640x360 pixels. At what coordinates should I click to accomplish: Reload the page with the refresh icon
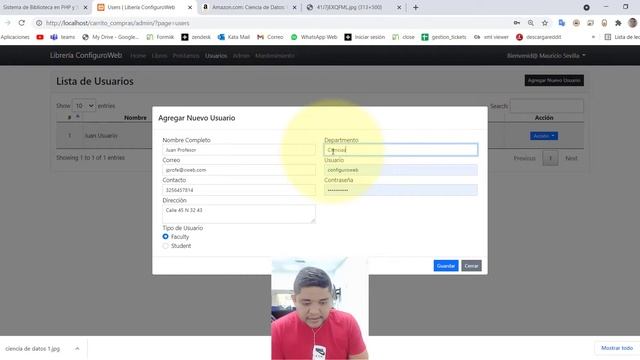(22, 23)
